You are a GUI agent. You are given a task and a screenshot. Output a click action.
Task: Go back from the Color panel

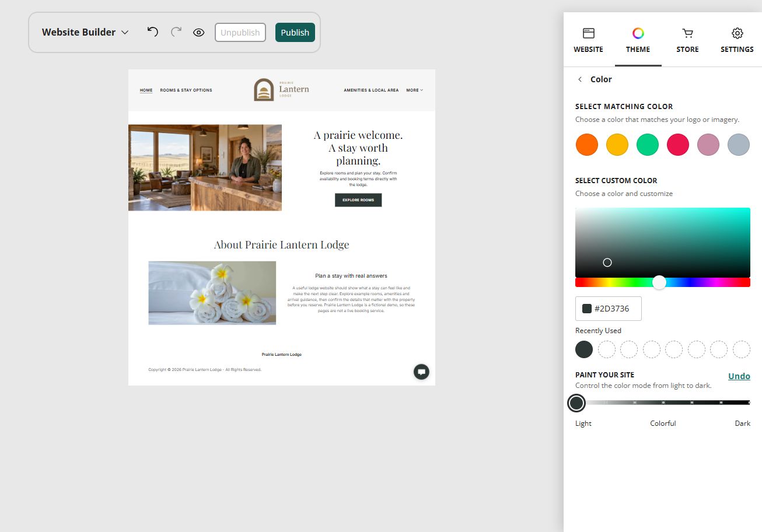pos(580,79)
